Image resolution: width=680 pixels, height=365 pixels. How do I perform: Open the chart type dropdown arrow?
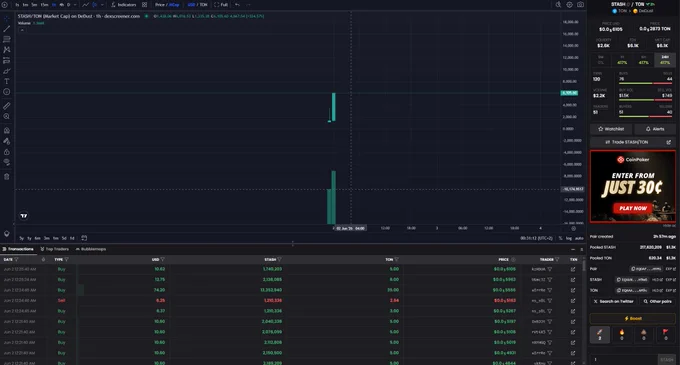(x=103, y=5)
